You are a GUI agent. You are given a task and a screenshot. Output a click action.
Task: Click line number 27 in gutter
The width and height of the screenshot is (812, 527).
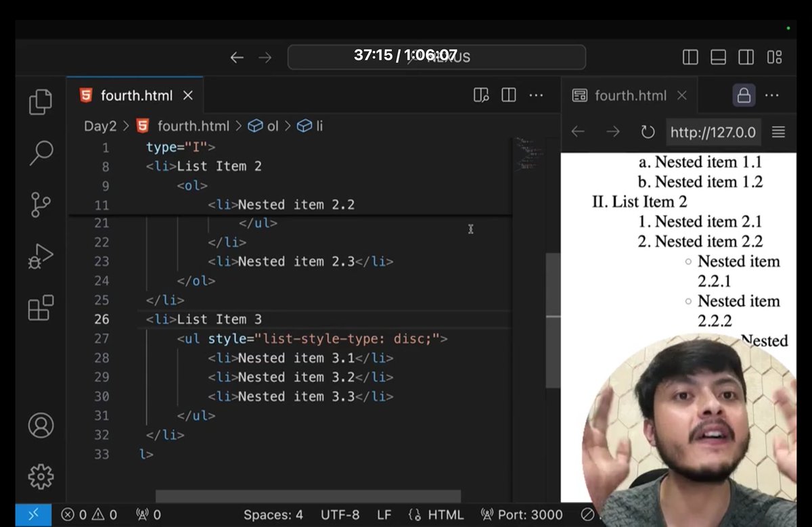101,338
